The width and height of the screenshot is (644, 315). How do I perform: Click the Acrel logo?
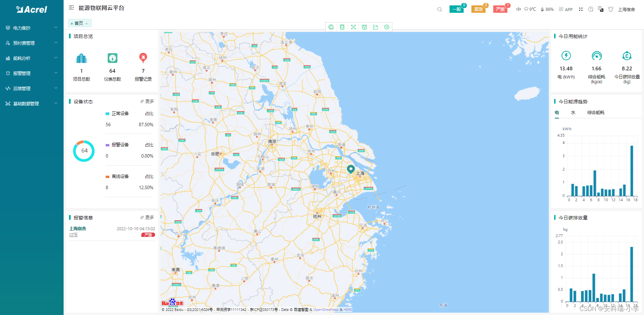tap(32, 9)
